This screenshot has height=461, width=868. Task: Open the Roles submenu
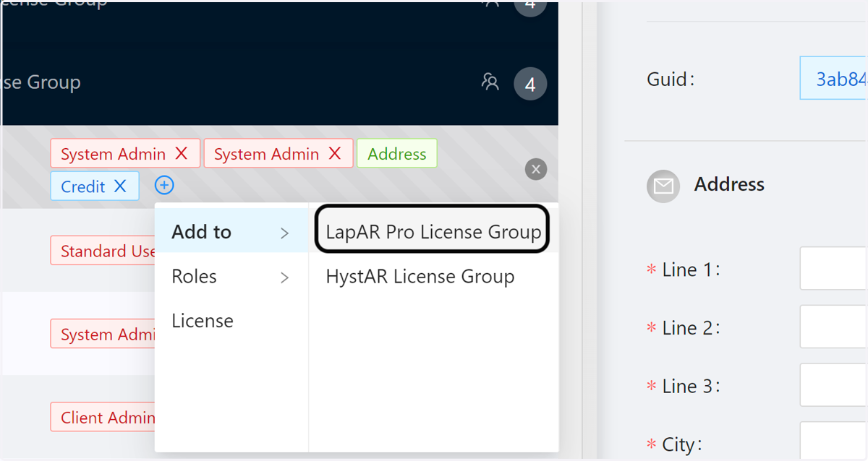[231, 277]
